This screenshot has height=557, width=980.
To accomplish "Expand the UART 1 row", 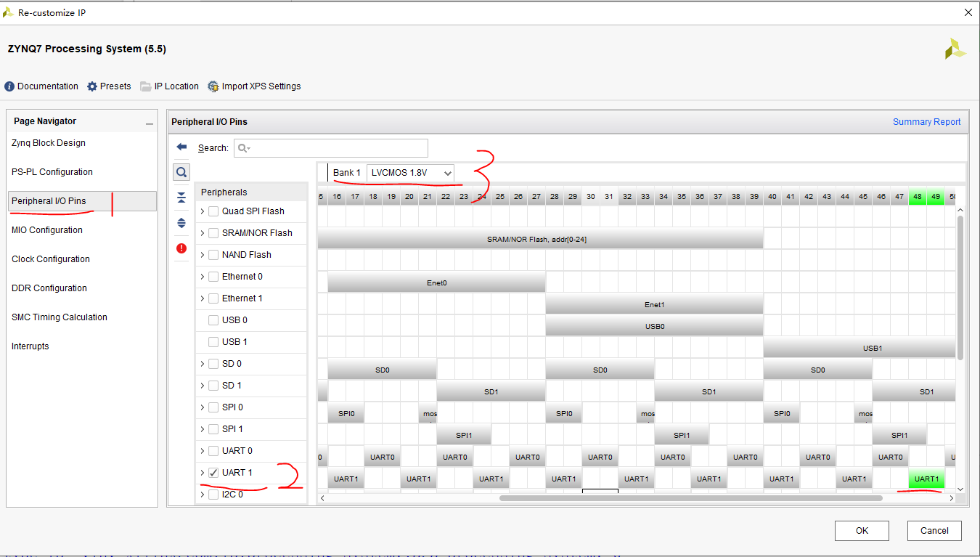I will coord(203,473).
